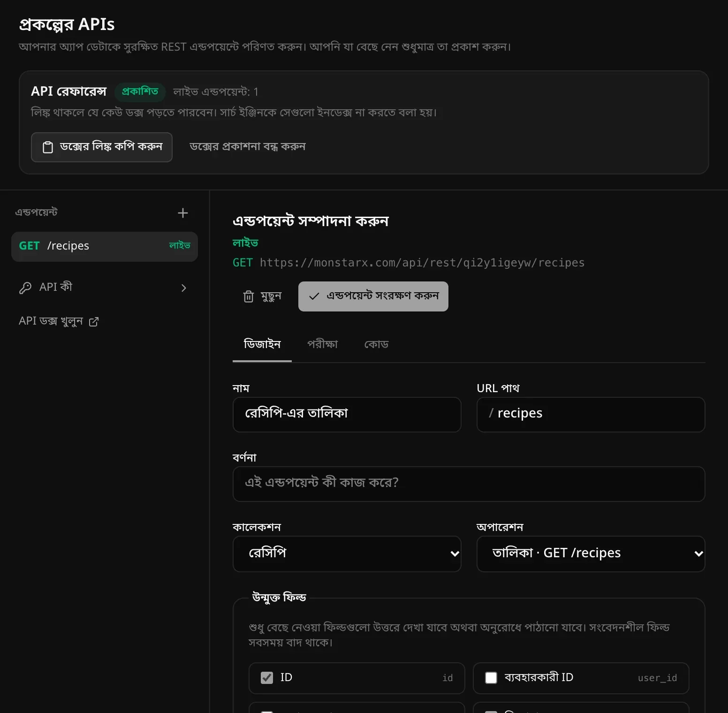The height and width of the screenshot is (713, 728).
Task: Open the কোড tab
Action: (x=377, y=344)
